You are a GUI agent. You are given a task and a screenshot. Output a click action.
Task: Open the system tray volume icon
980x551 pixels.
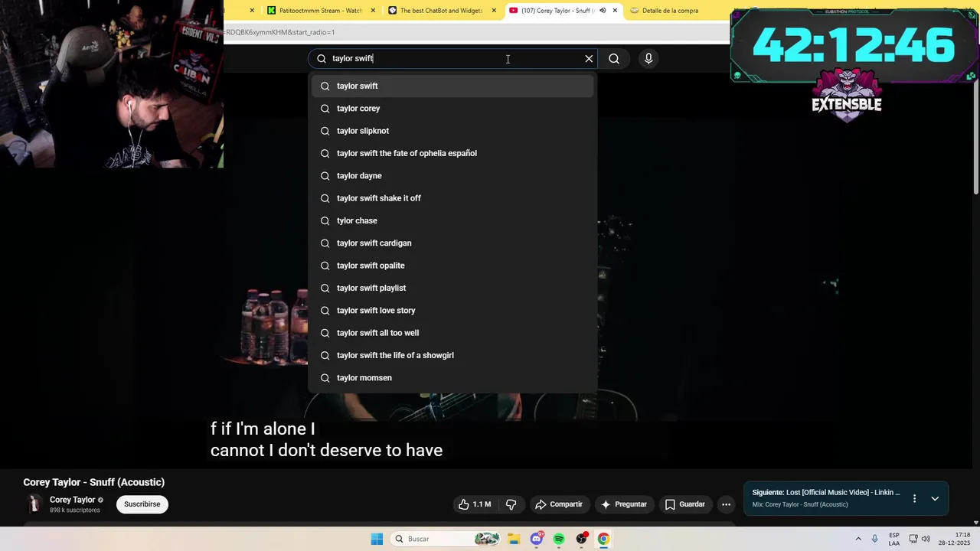[927, 539]
